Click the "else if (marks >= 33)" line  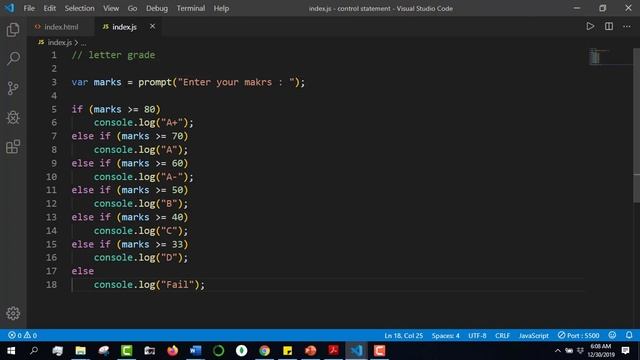point(130,244)
